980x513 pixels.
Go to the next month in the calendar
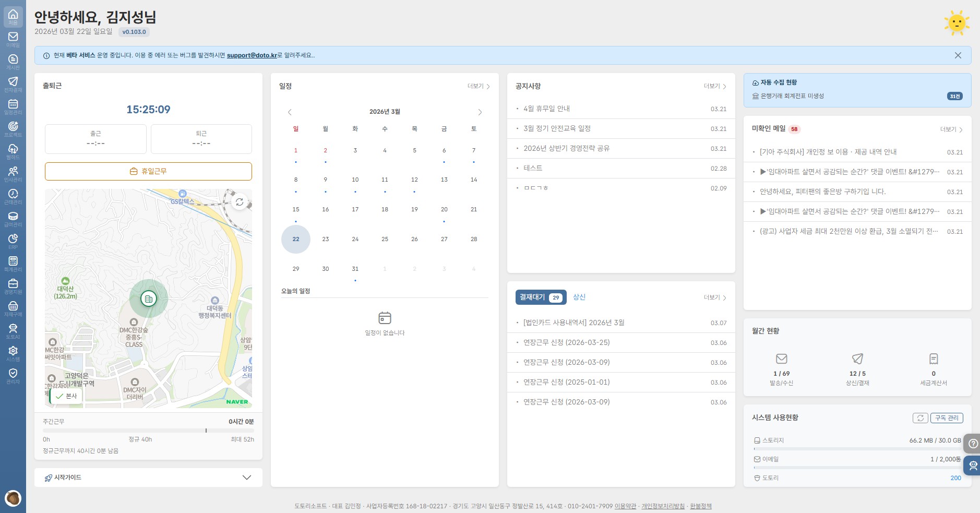pos(480,112)
